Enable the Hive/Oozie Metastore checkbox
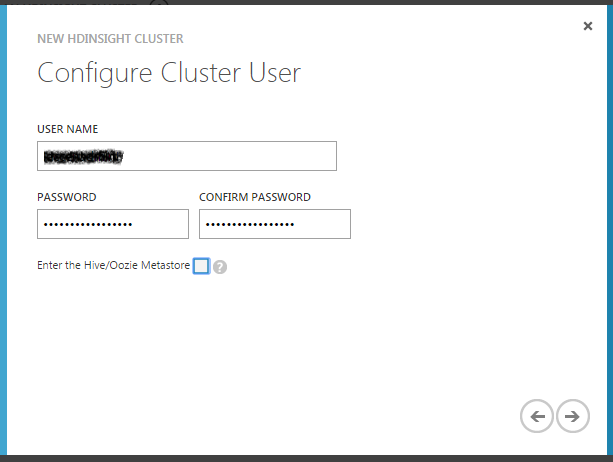The width and height of the screenshot is (613, 462). point(201,266)
